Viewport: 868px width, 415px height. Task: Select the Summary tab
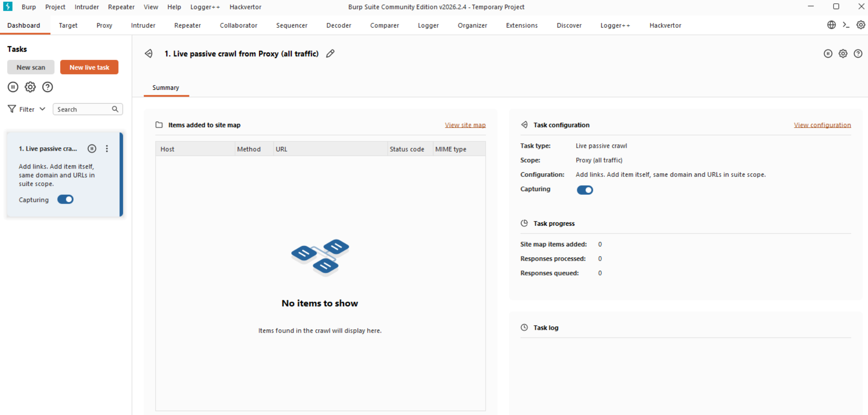166,88
